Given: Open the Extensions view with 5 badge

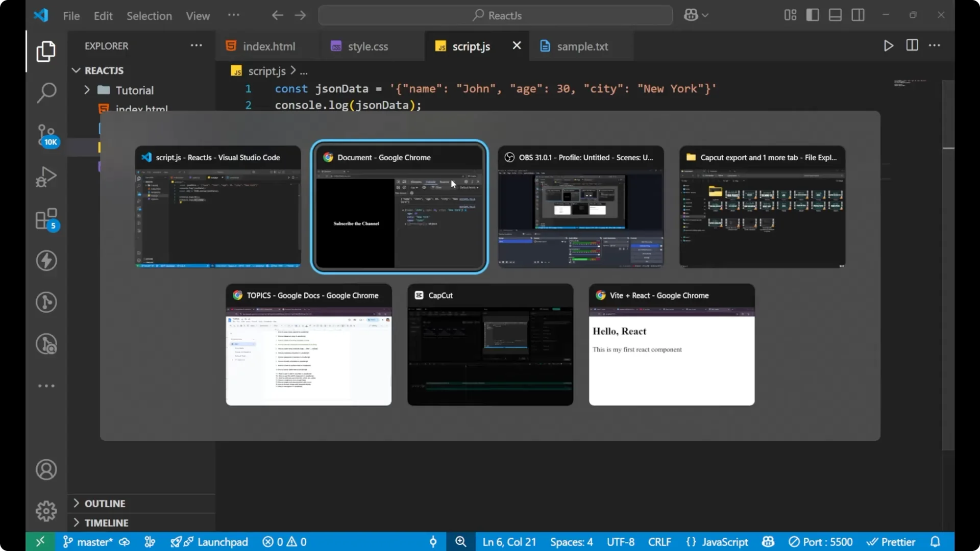Looking at the screenshot, I should (x=46, y=219).
